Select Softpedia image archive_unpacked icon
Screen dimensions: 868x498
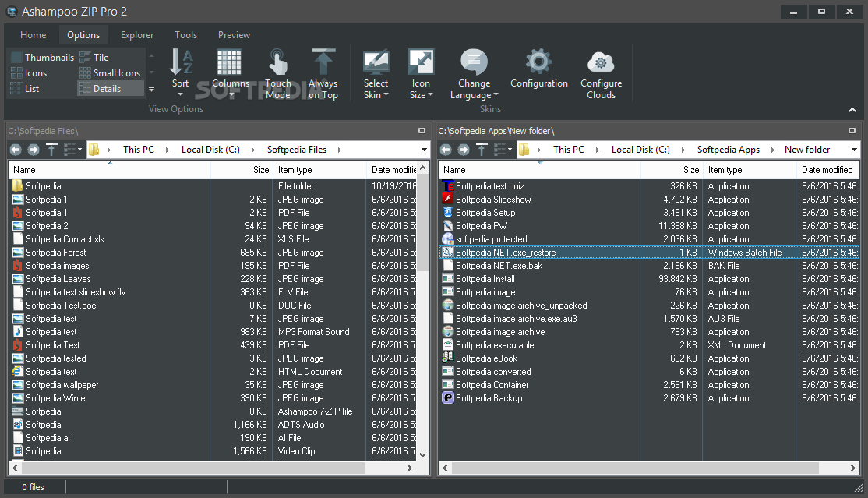click(x=447, y=306)
